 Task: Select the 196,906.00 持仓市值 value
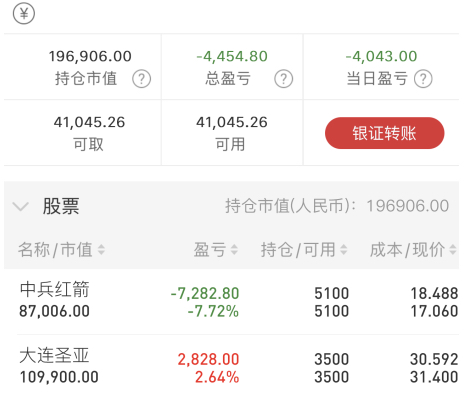(x=90, y=56)
